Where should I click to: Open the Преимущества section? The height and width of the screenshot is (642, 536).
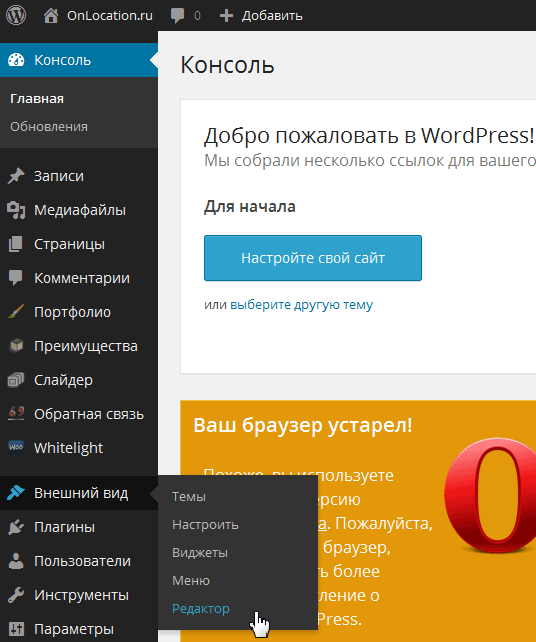[79, 346]
